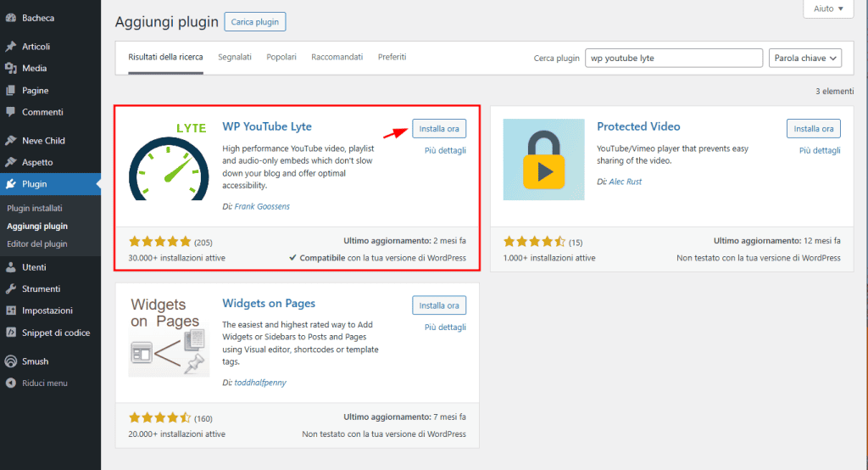Open Più dettagli for Protected Video
Viewport: 868px width, 470px height.
[820, 150]
